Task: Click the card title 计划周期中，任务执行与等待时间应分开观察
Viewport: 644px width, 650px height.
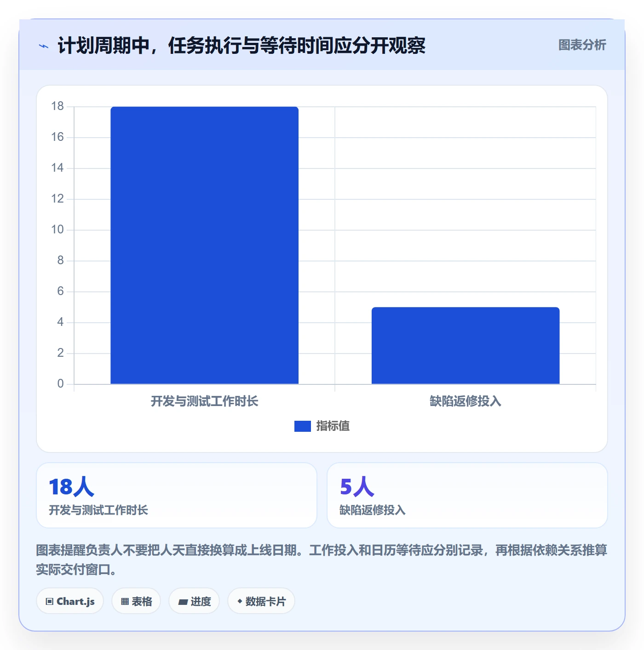Action: 241,46
